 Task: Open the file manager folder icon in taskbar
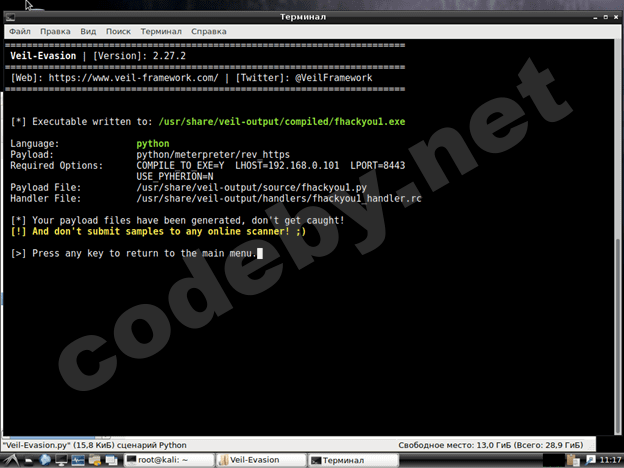pyautogui.click(x=95, y=460)
